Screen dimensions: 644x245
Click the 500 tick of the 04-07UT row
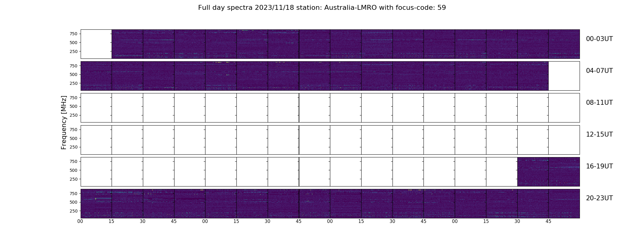tap(73, 74)
